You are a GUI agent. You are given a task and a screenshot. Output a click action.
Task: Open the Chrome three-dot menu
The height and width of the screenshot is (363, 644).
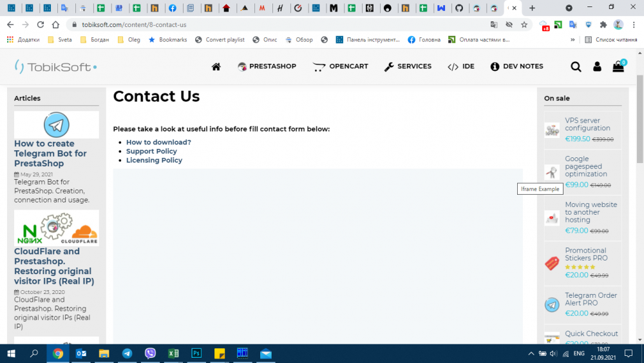pos(634,25)
